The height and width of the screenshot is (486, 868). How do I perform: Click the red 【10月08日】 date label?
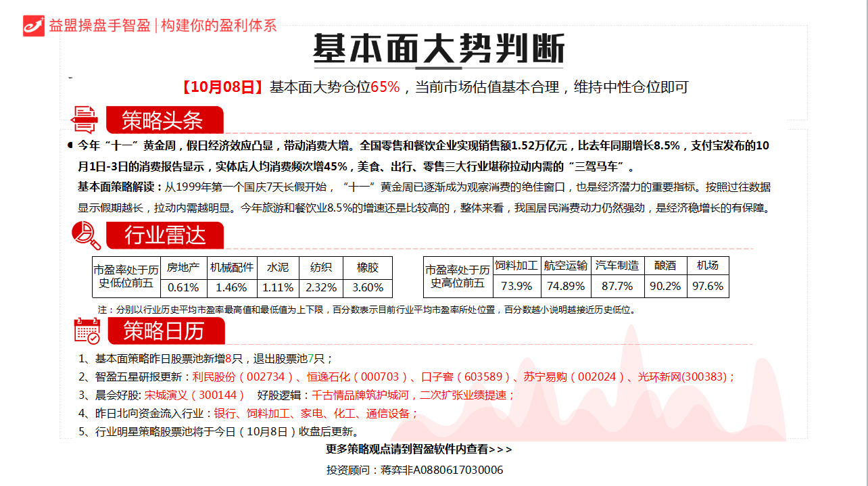pyautogui.click(x=222, y=87)
